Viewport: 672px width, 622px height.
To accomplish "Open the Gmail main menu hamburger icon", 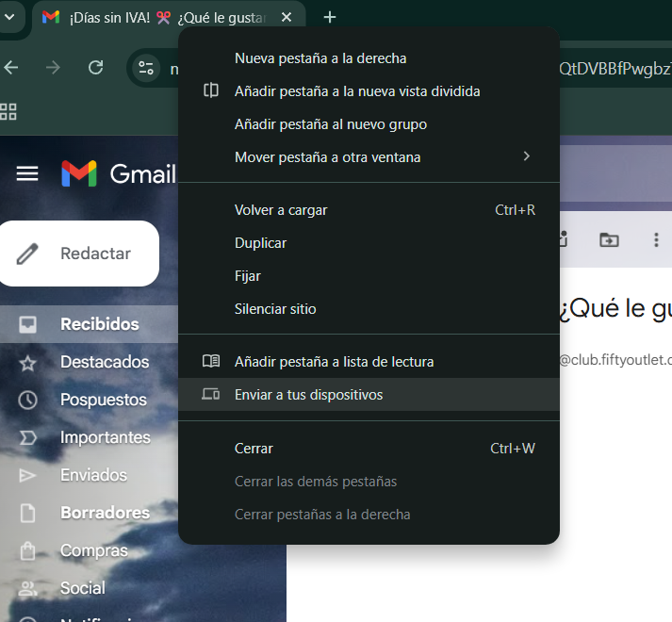I will 27,173.
